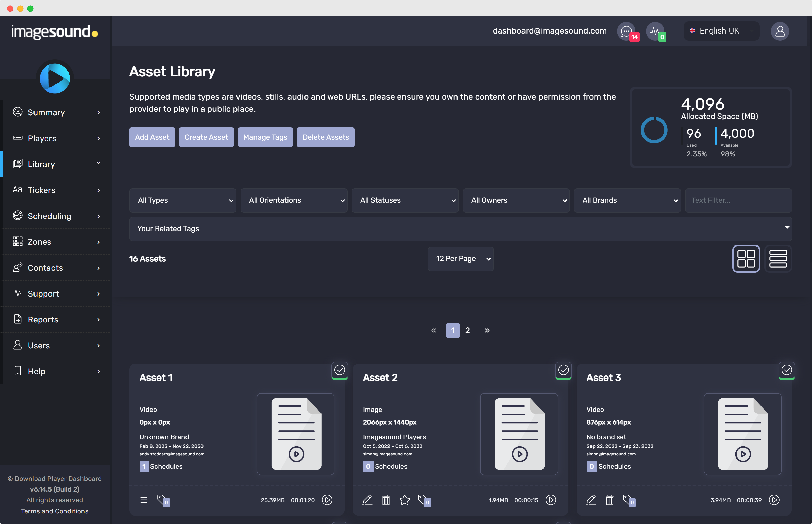Open the Terms and Conditions link
This screenshot has width=812, height=524.
click(55, 511)
